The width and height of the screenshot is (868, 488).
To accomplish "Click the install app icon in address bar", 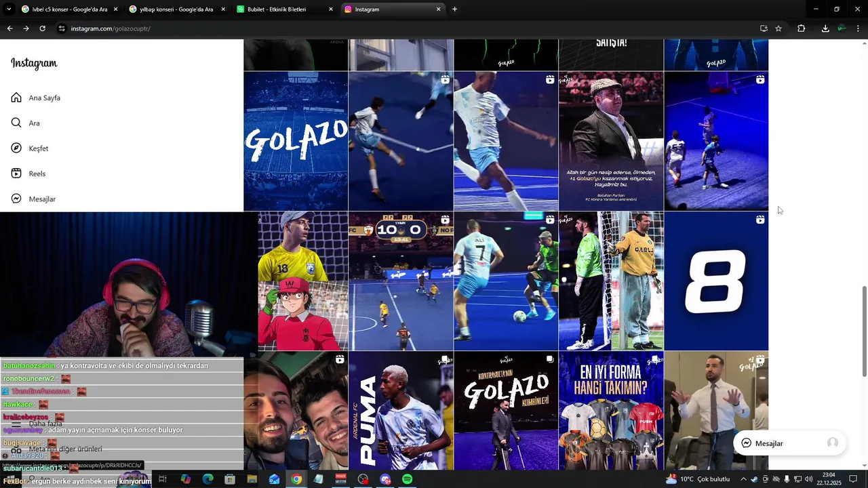I will (764, 28).
